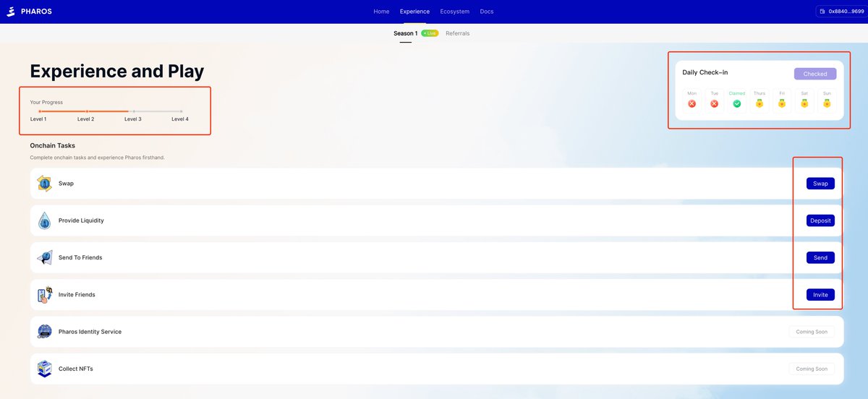Click the Send button

tap(820, 257)
